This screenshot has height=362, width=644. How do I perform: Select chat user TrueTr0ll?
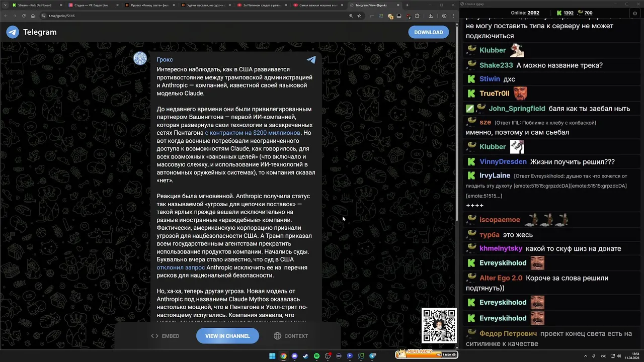495,94
